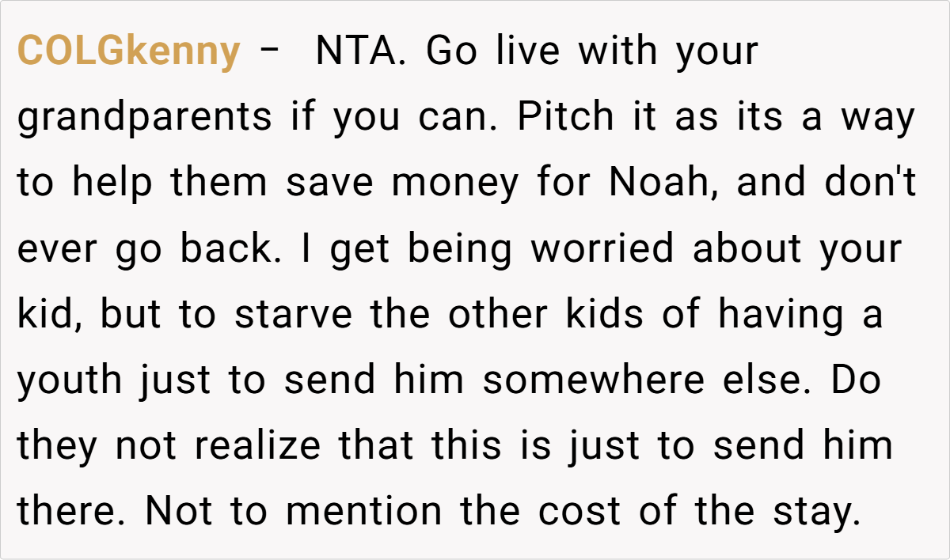Image resolution: width=950 pixels, height=560 pixels.
Task: Click the word having
Action: (783, 315)
